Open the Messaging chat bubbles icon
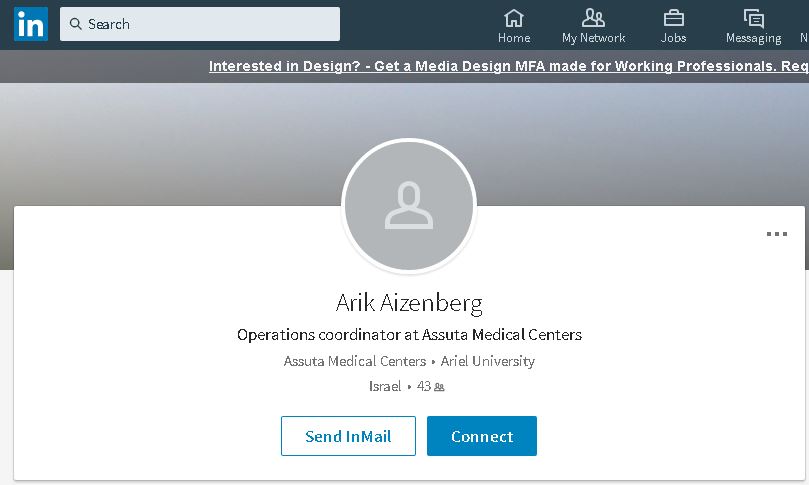The image size is (809, 485). click(x=753, y=18)
